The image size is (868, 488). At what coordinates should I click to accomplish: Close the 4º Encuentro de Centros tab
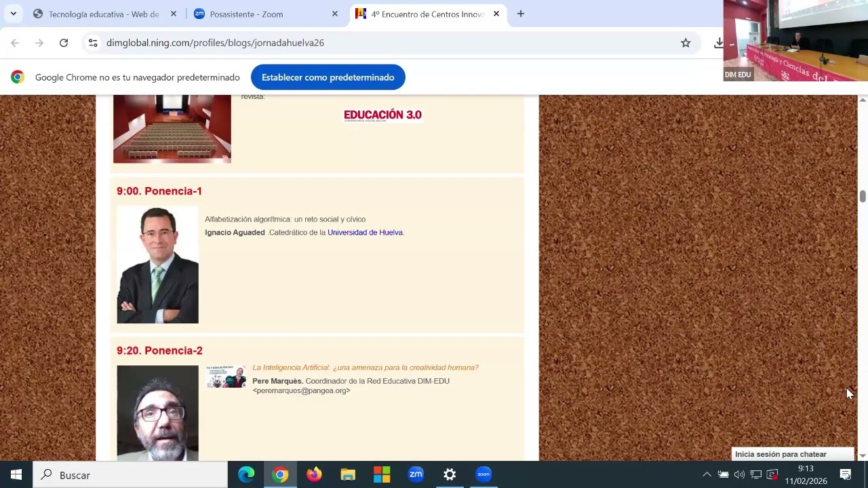[x=496, y=14]
